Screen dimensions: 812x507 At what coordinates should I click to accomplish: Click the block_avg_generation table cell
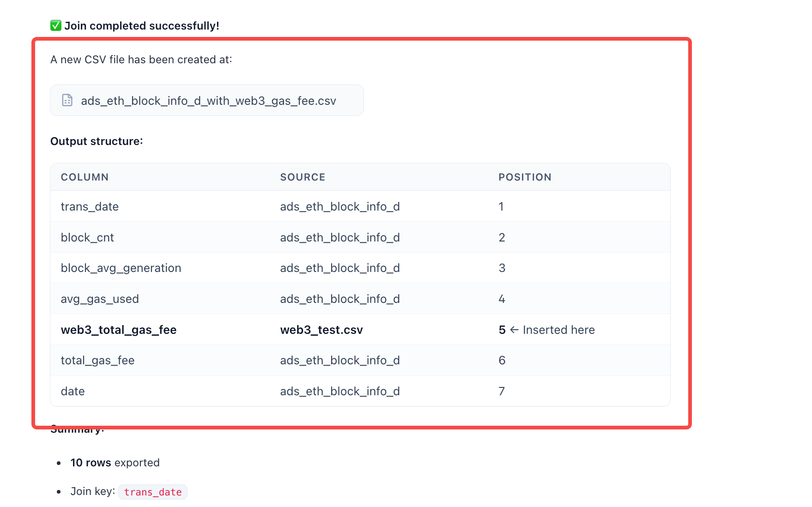[x=121, y=268]
